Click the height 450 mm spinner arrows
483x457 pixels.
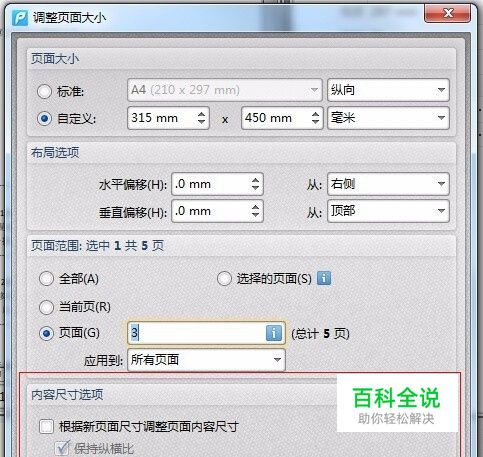(x=315, y=118)
